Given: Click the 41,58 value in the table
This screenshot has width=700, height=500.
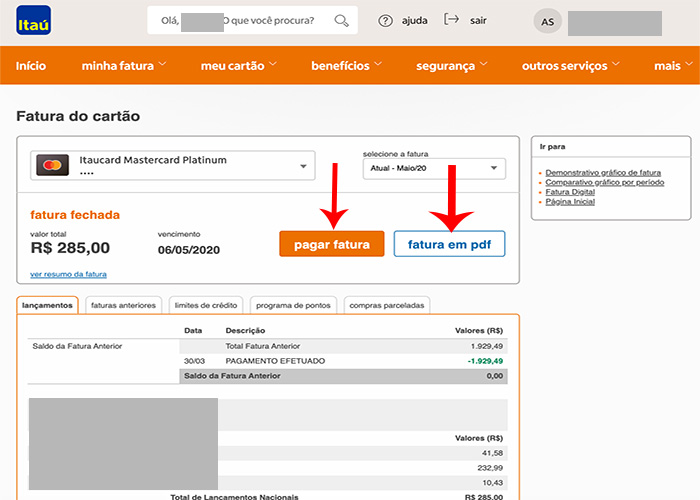Looking at the screenshot, I should [x=492, y=453].
